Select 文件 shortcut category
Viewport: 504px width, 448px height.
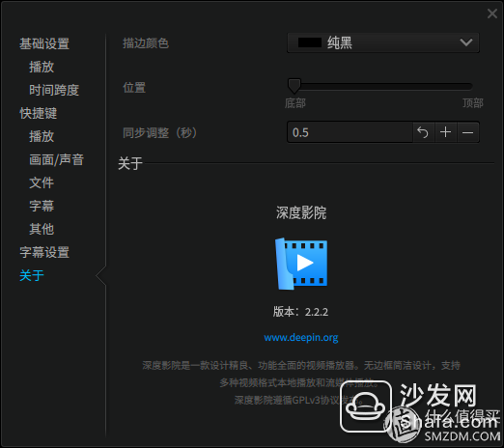click(42, 182)
